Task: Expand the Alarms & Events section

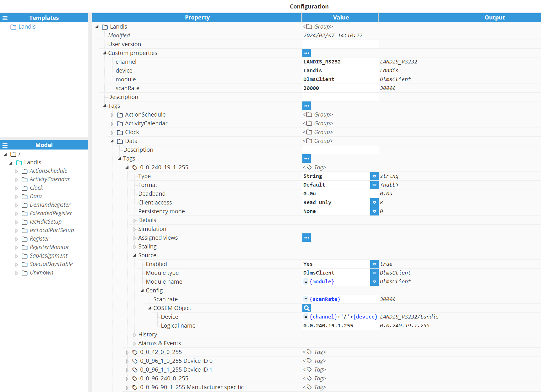Action: point(135,344)
